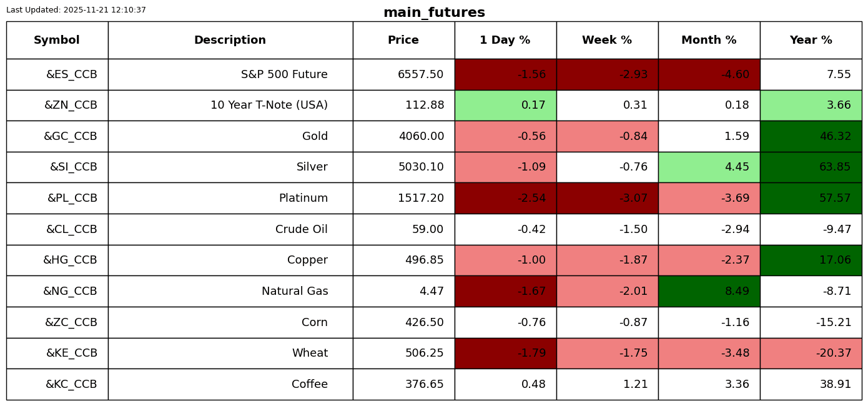Click Platinum's dark red -2.54 cell

pyautogui.click(x=505, y=198)
